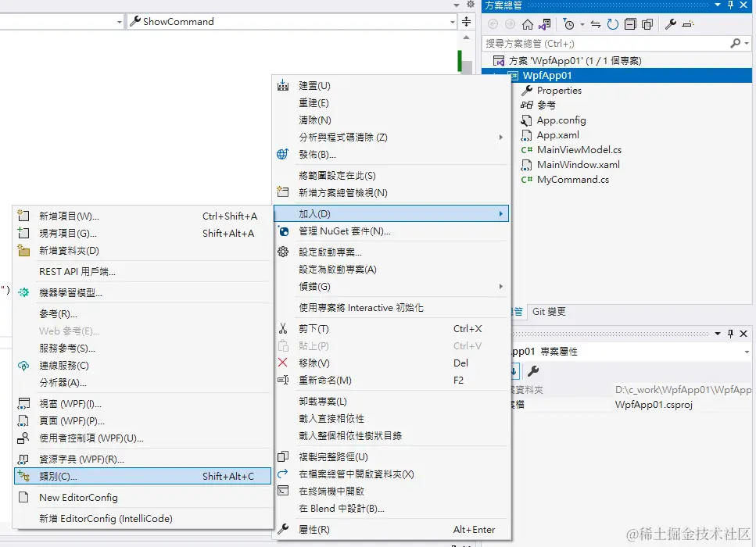Toggle Preview Selected Items in Solution Explorer toolbar
This screenshot has height=547, width=756.
coord(647,24)
